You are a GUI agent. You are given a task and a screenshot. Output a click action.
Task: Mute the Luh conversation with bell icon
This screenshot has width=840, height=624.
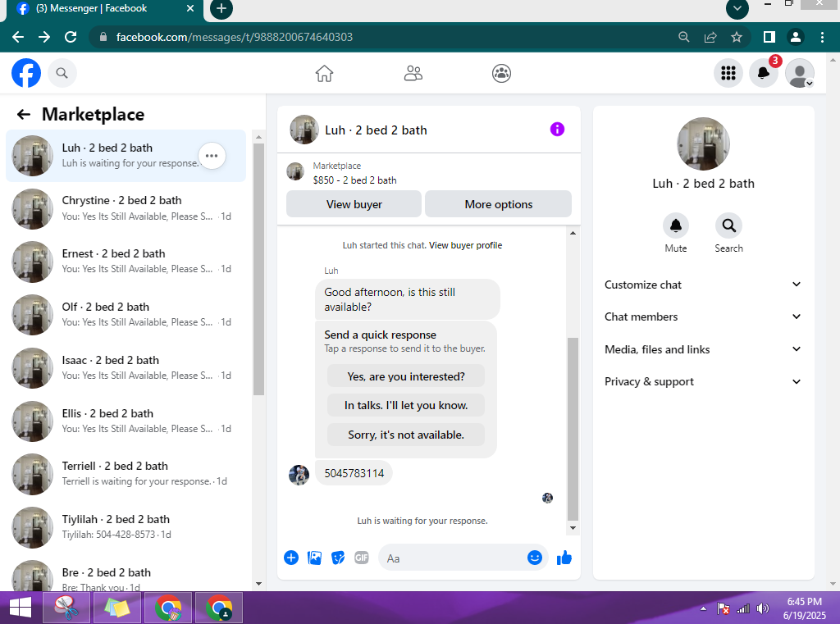point(676,225)
